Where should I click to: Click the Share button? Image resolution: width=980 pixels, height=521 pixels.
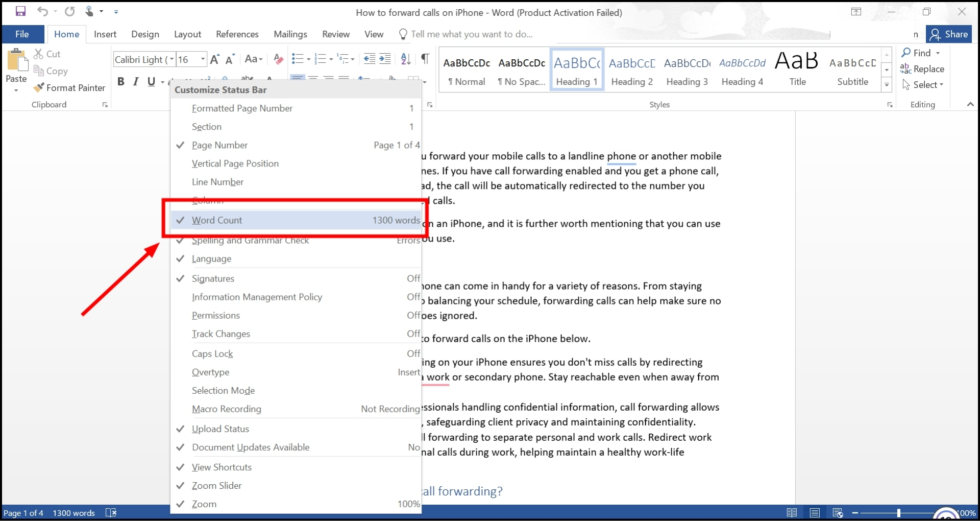950,34
